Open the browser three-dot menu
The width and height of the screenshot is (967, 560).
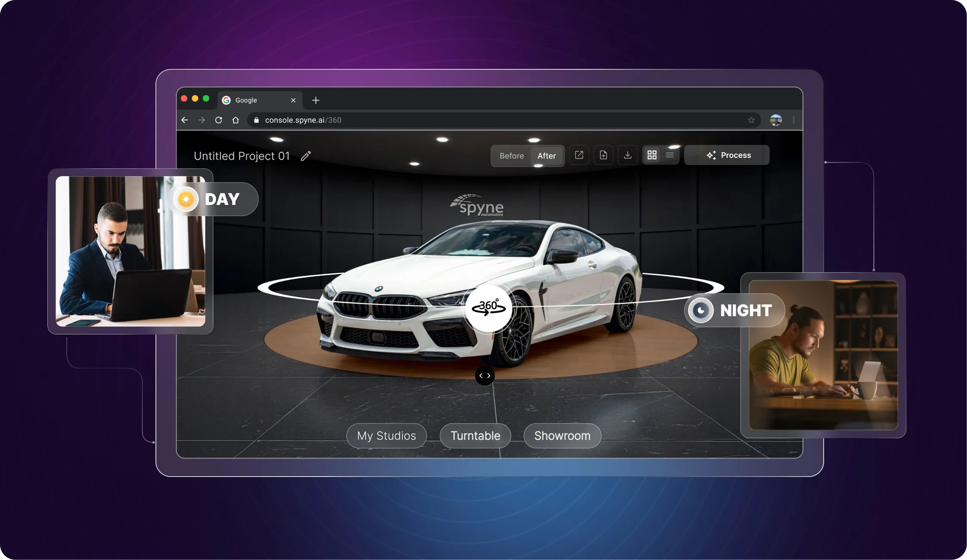point(793,120)
